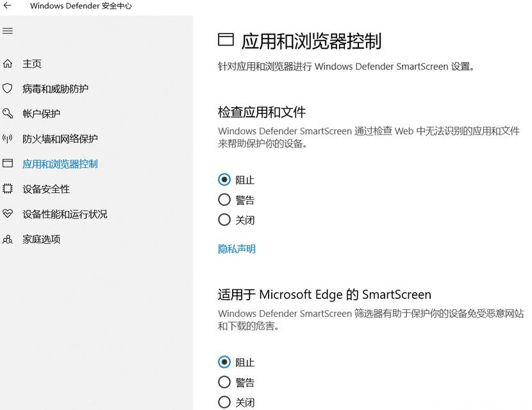Click the shield icon for 病毒和威胁防护
This screenshot has height=410, width=532.
tap(8, 89)
